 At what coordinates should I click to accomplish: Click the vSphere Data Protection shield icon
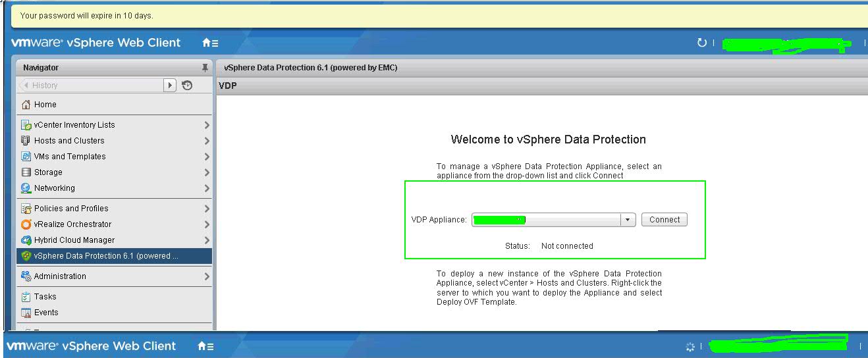coord(26,256)
